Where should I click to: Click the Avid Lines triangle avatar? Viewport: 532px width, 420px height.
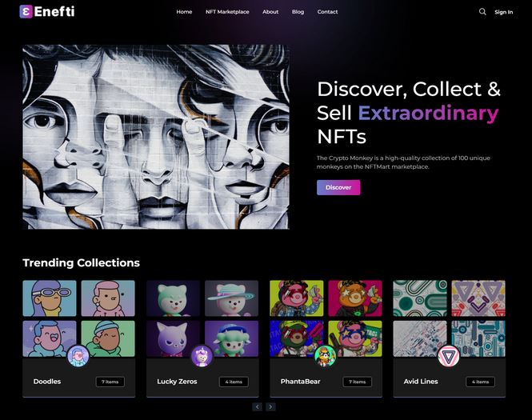[449, 356]
